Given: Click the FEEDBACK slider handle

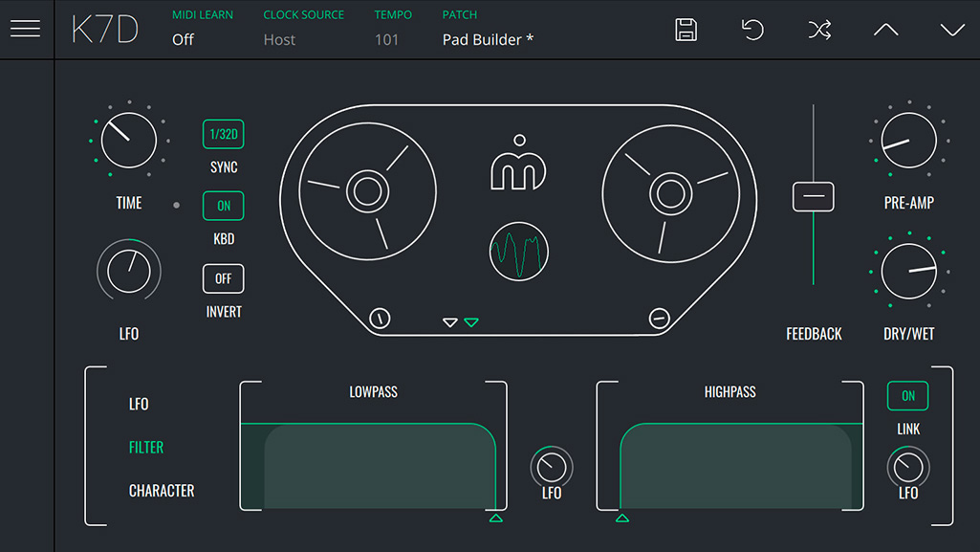Looking at the screenshot, I should click(x=813, y=195).
